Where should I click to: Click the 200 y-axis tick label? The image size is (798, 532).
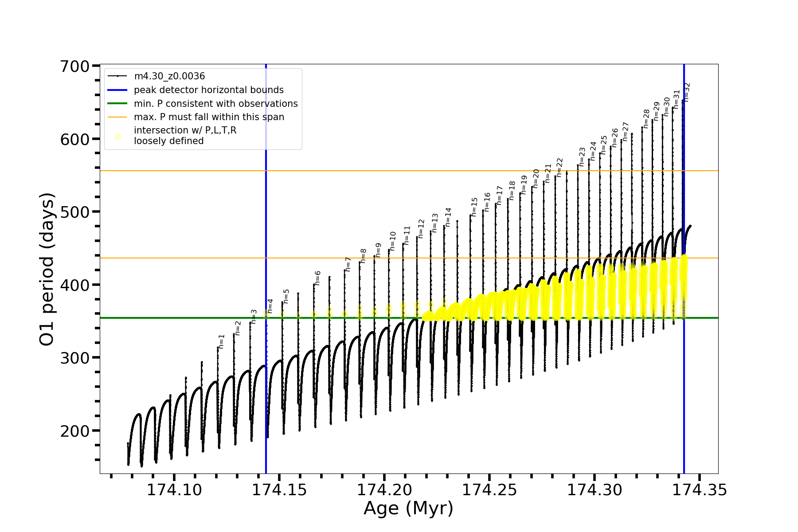click(74, 431)
